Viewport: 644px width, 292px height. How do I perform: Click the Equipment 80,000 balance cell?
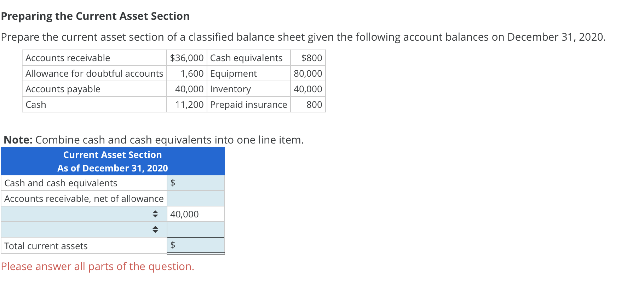308,74
